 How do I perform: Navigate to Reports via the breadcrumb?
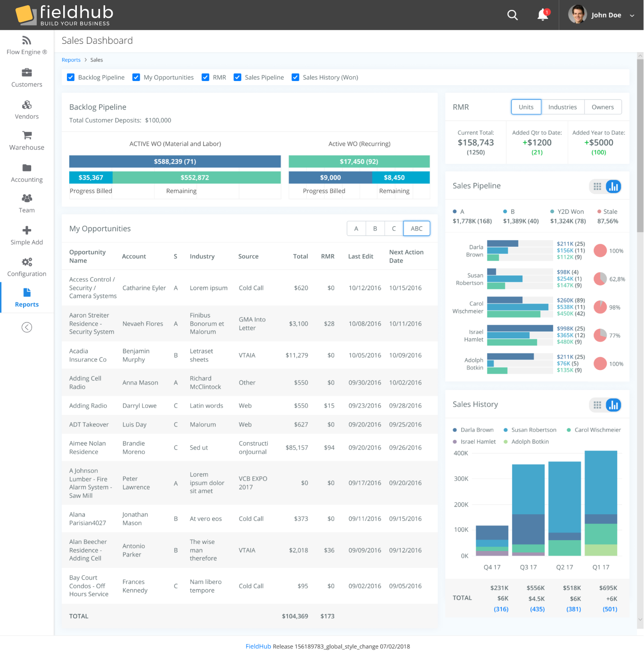[71, 60]
